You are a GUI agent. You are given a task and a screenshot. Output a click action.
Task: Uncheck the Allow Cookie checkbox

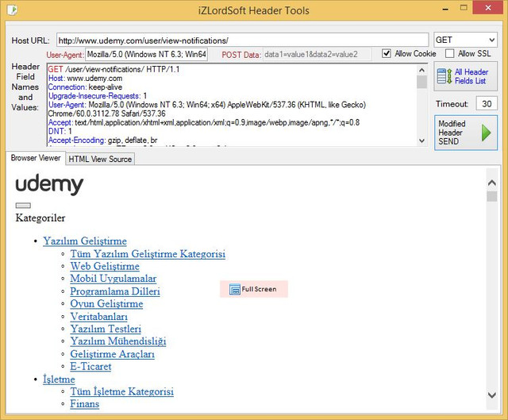tap(387, 53)
